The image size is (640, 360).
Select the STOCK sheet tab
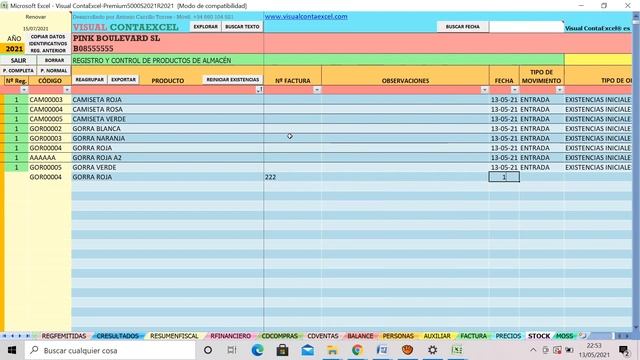(539, 336)
